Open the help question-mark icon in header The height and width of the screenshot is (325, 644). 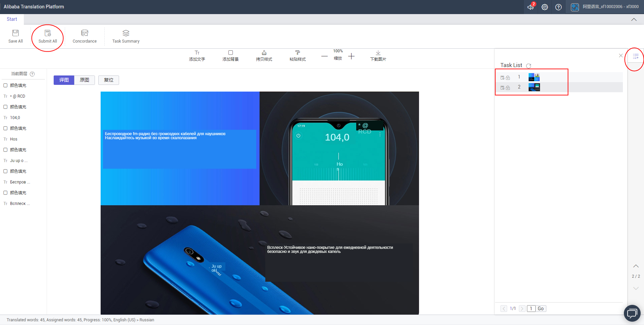pos(558,7)
